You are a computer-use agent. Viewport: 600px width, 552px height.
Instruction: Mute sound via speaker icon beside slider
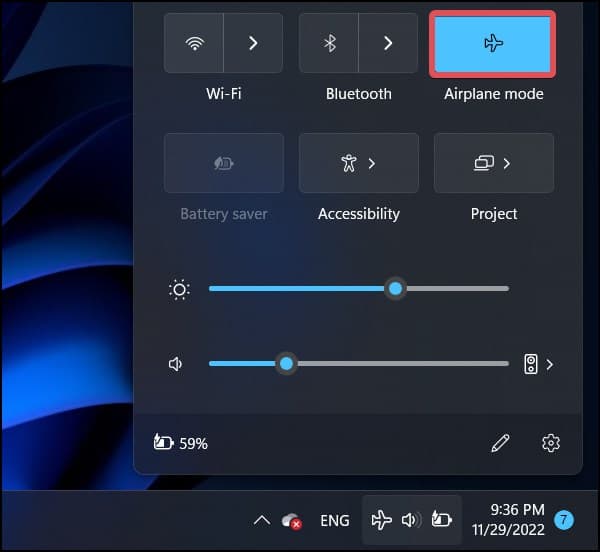175,364
